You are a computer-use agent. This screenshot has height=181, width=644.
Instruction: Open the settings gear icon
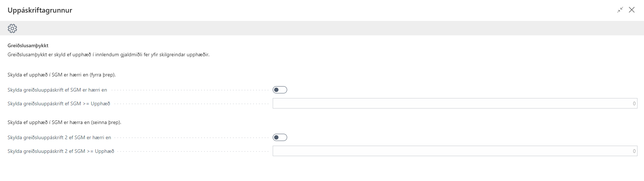pos(12,28)
